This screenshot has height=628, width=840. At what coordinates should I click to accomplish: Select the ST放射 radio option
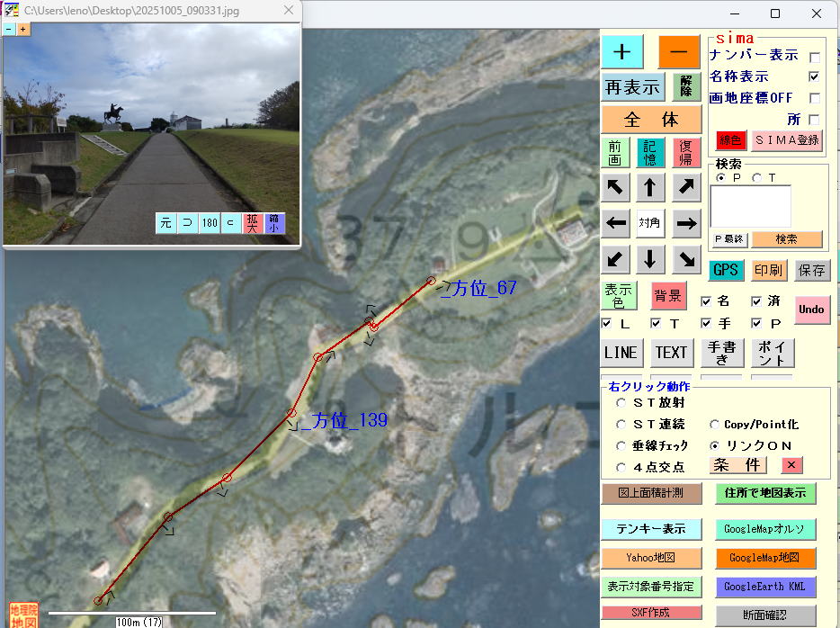(621, 403)
